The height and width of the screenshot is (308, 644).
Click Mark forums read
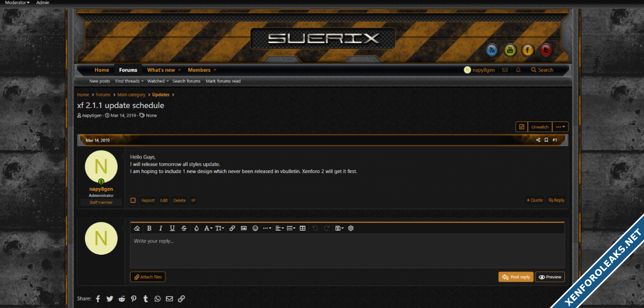point(223,81)
